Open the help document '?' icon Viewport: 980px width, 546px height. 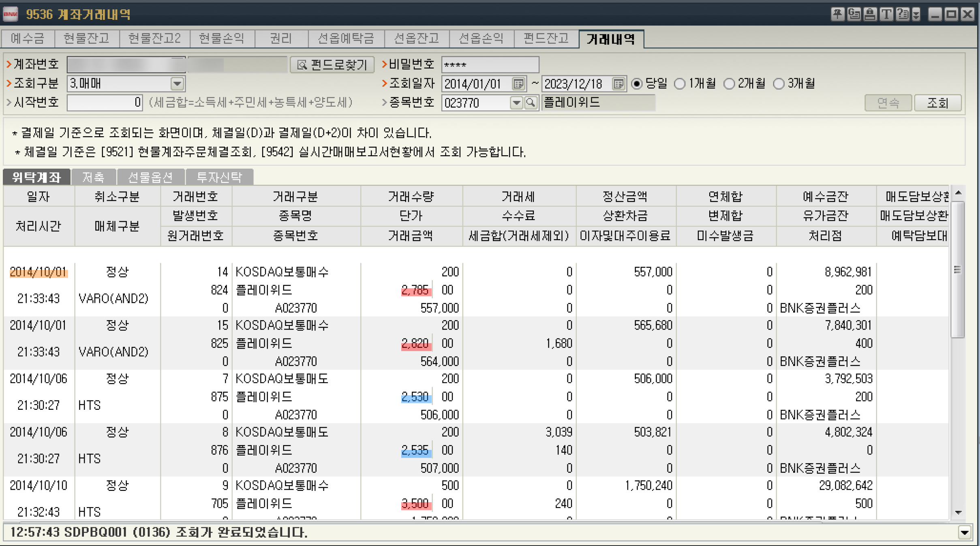pos(903,14)
